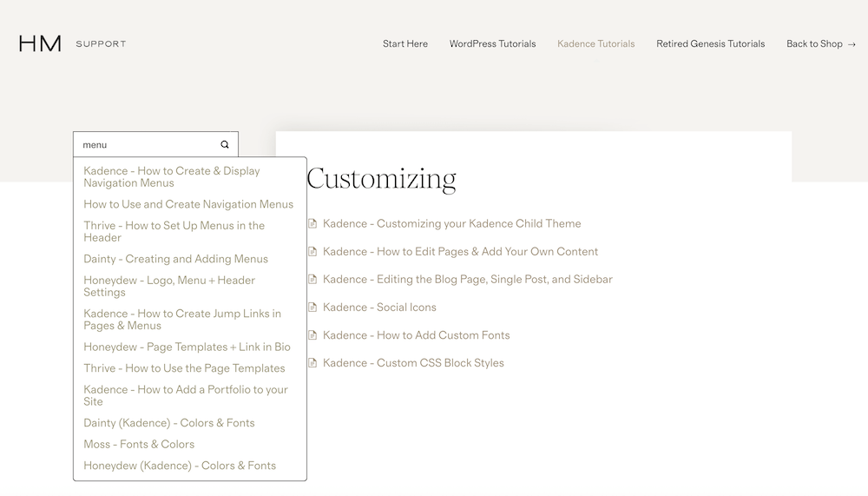Open article Kadence - Customizing your Kadence Child Theme
The height and width of the screenshot is (496, 868).
pyautogui.click(x=451, y=224)
